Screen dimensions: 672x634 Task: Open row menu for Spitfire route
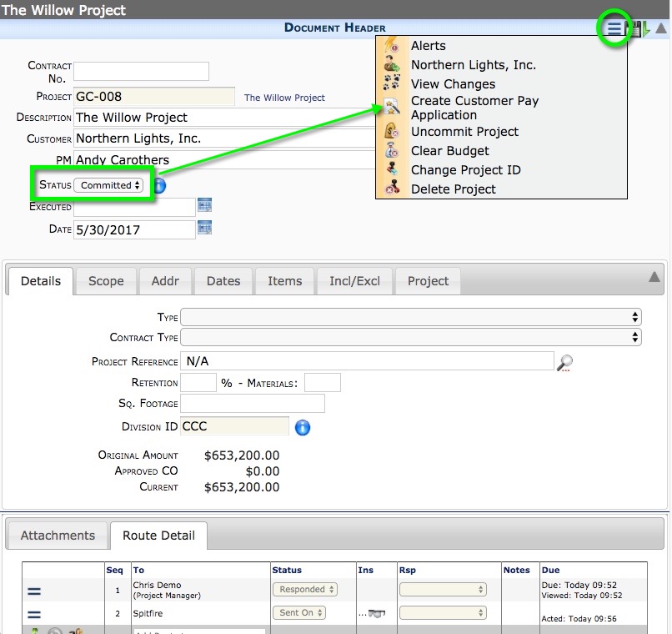point(34,614)
